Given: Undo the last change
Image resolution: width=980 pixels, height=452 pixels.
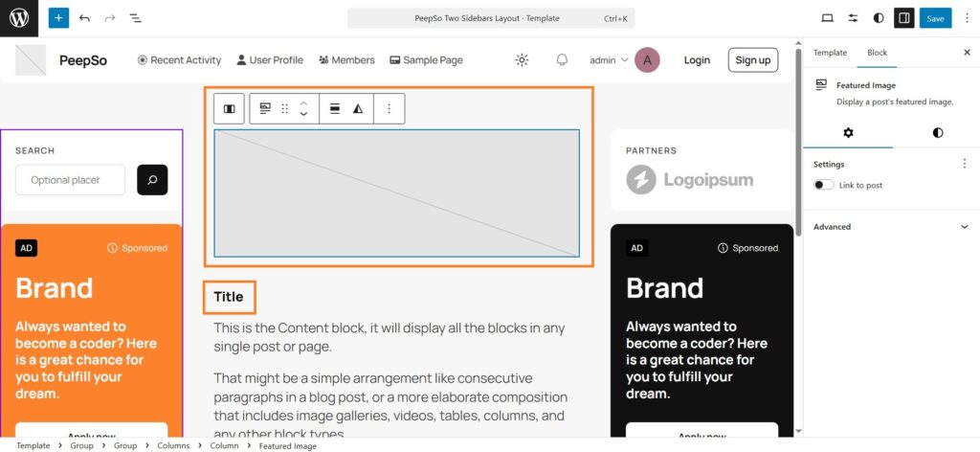Looking at the screenshot, I should [85, 18].
